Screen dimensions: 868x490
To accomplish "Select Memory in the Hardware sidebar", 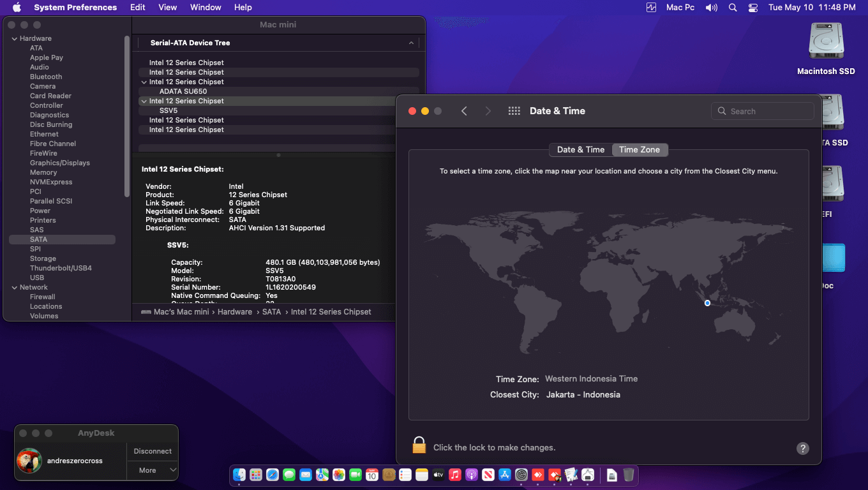I will (x=43, y=173).
